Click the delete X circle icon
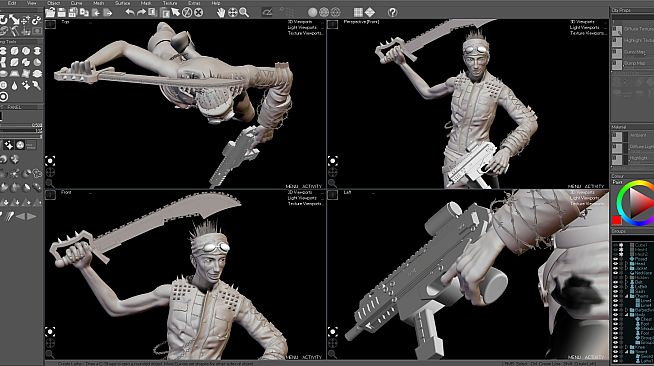This screenshot has height=366, width=654. pos(199,13)
